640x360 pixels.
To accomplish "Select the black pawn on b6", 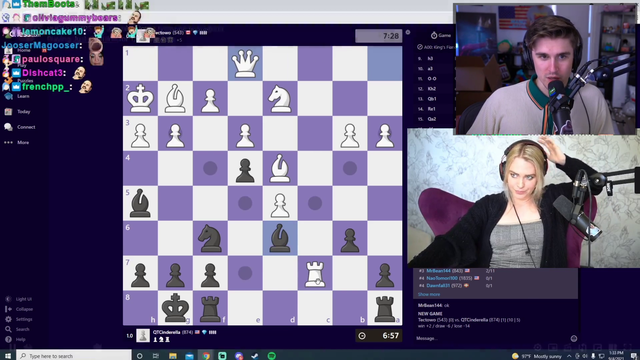I will [x=350, y=240].
